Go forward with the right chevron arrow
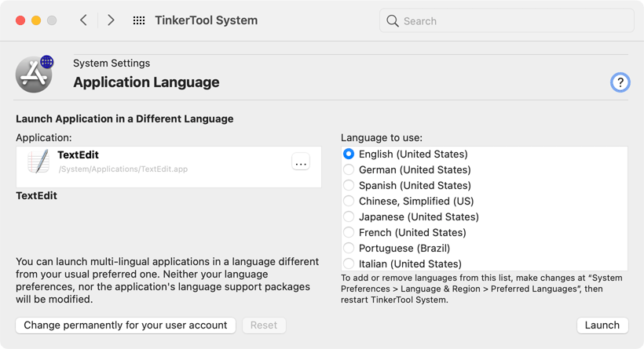The height and width of the screenshot is (349, 644). click(111, 20)
